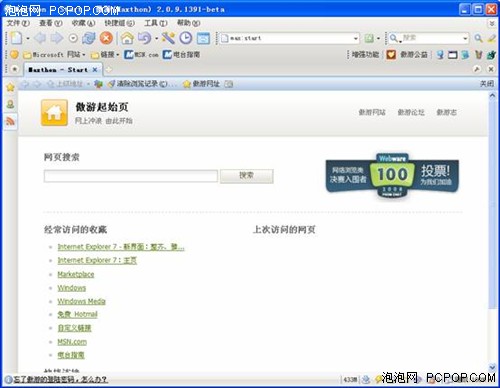Viewport: 500px width, 388px height.
Task: Open the MSN.com link in the favorites list
Action: (72, 342)
